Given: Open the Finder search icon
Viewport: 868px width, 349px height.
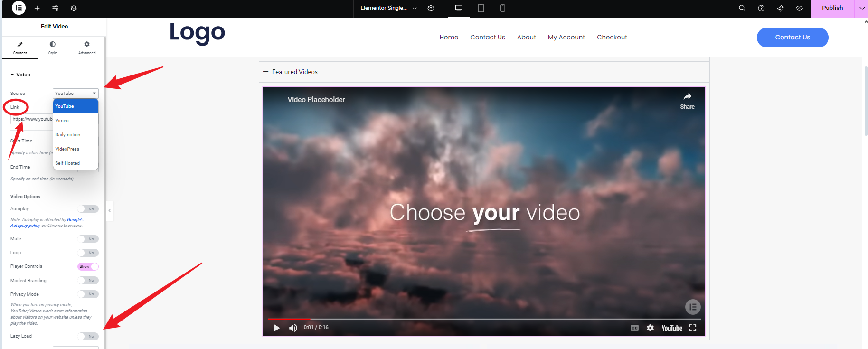Looking at the screenshot, I should pos(742,8).
